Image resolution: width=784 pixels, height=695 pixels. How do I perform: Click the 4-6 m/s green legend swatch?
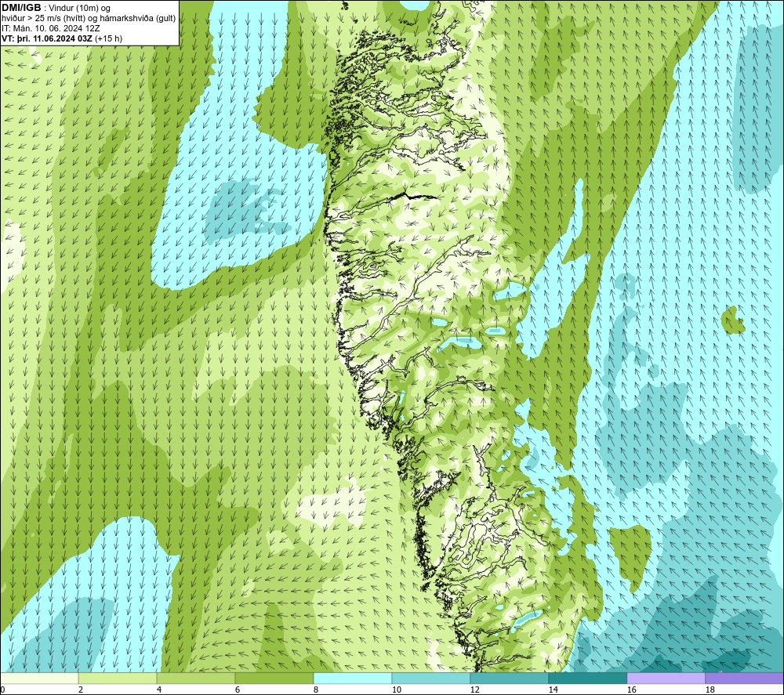196,678
